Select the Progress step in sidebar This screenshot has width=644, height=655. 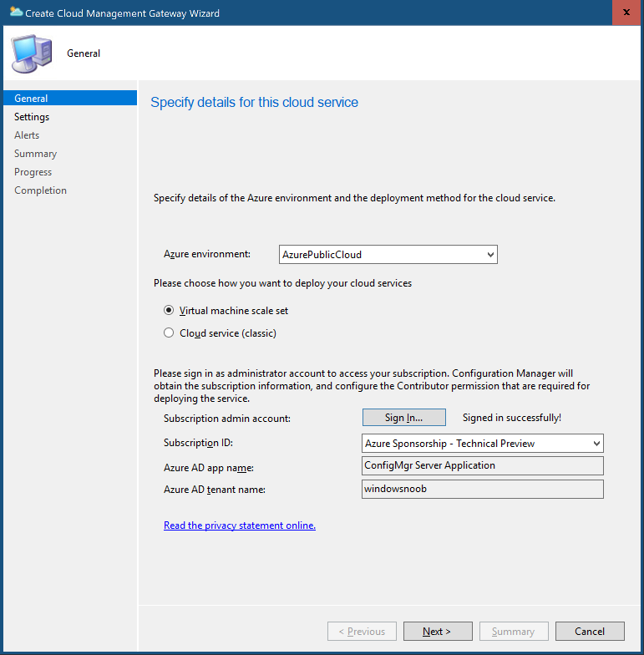click(x=33, y=172)
